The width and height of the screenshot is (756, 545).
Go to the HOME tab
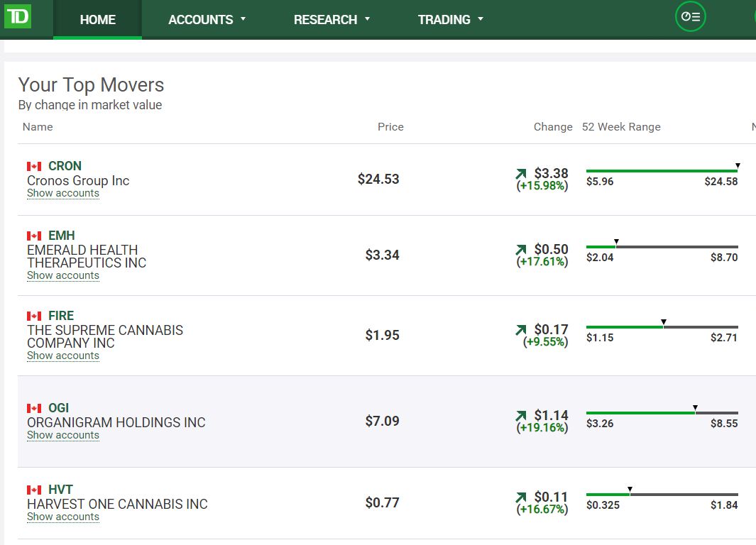click(x=97, y=19)
